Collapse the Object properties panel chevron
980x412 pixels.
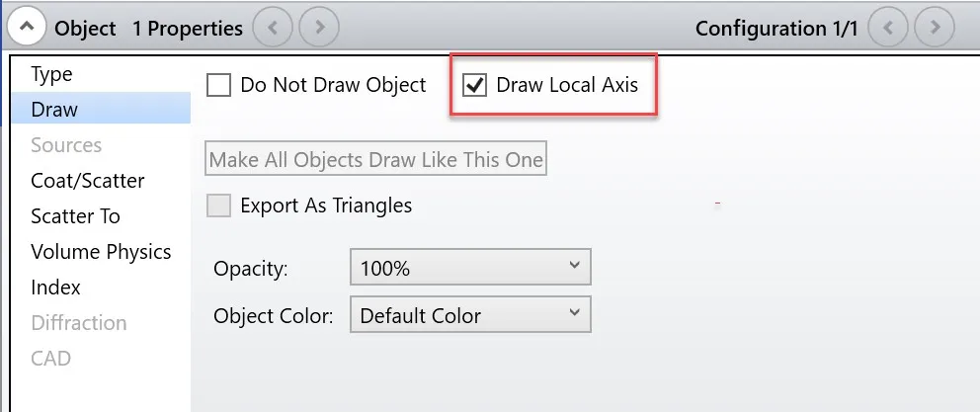[x=26, y=28]
